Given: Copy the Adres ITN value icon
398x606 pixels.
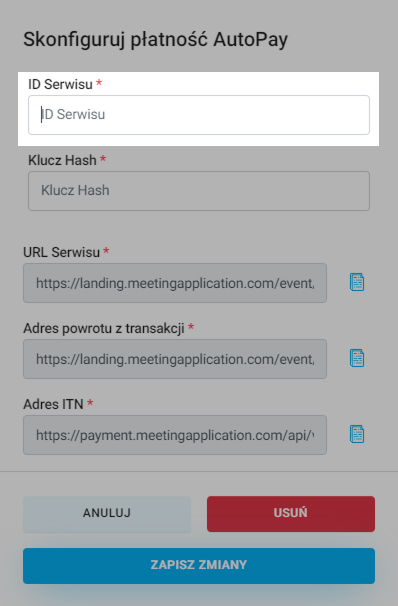Looking at the screenshot, I should [357, 434].
